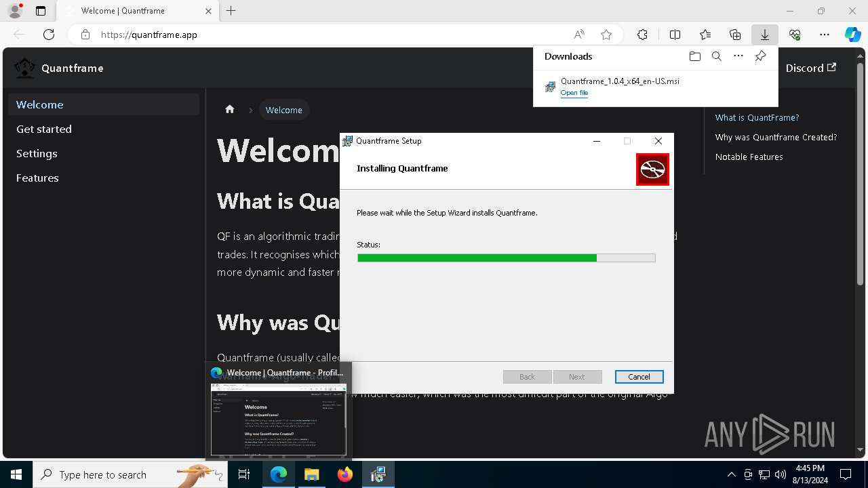The height and width of the screenshot is (488, 868).
Task: Open Get started sidebar item
Action: coord(104,129)
